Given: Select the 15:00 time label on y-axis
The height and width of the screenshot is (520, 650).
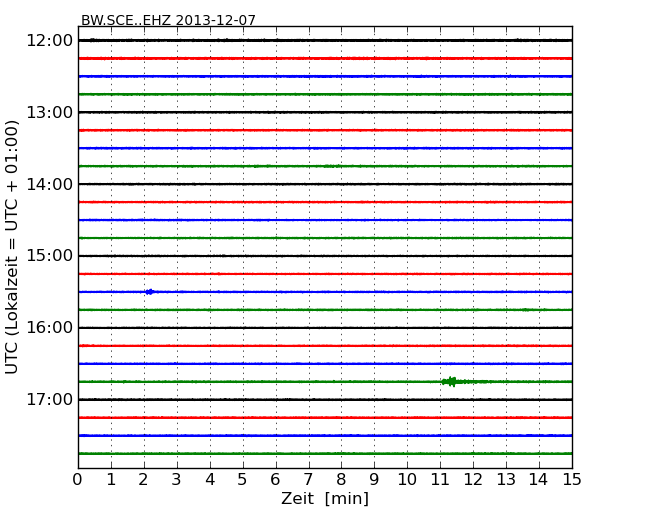Looking at the screenshot, I should [50, 256].
